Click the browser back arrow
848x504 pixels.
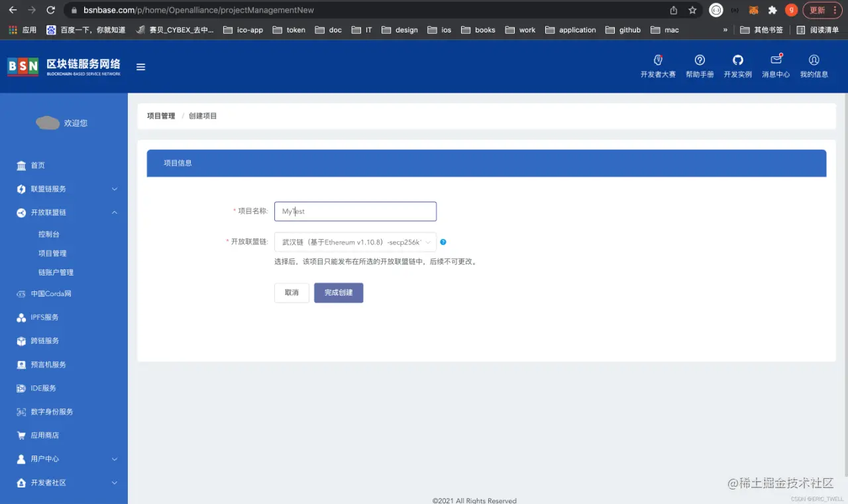pos(13,10)
